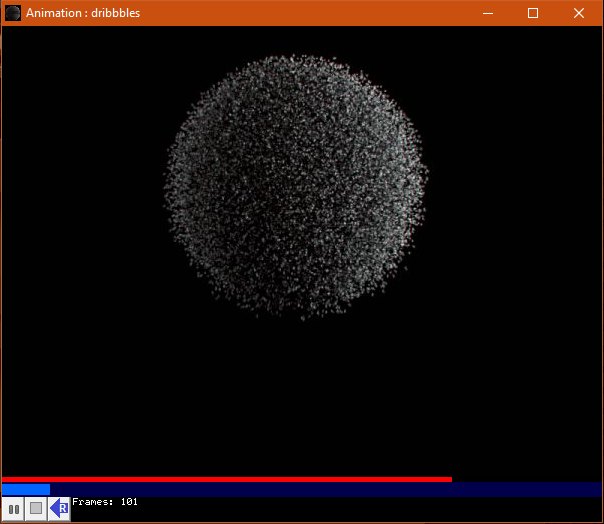The image size is (604, 524).
Task: Click the light blue bar's leading edge
Action: (48, 489)
